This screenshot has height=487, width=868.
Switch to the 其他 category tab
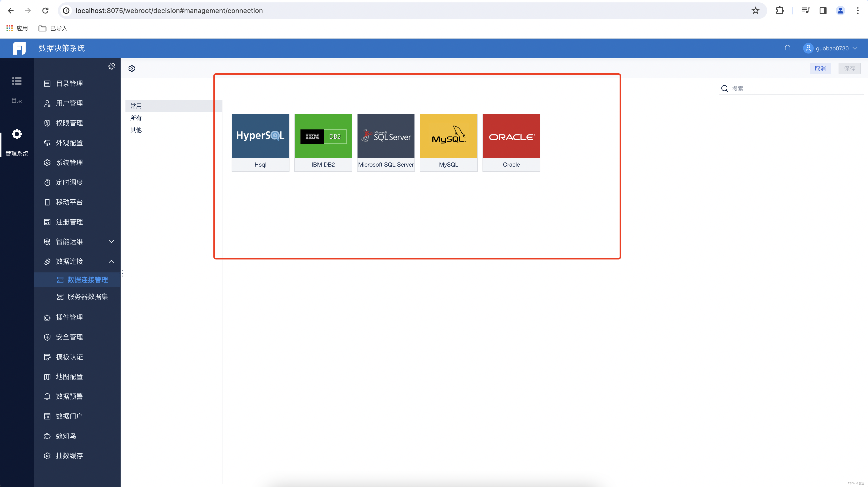136,130
